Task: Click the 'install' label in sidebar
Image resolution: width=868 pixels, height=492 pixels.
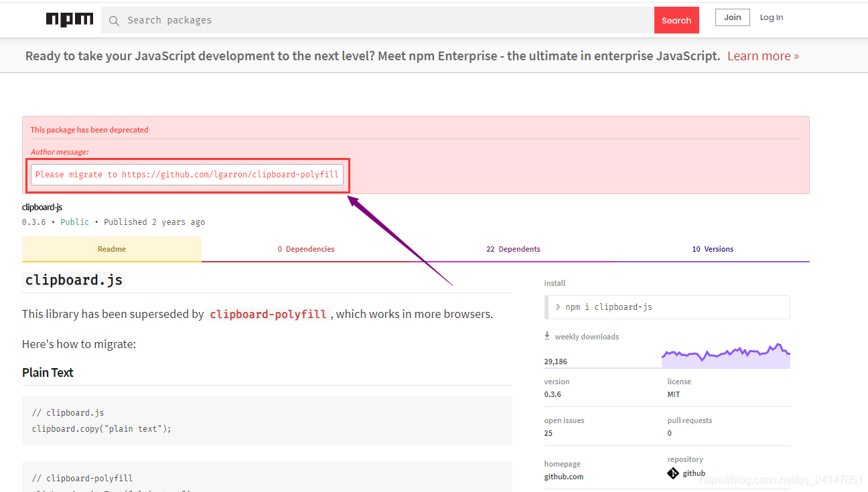Action: click(555, 283)
